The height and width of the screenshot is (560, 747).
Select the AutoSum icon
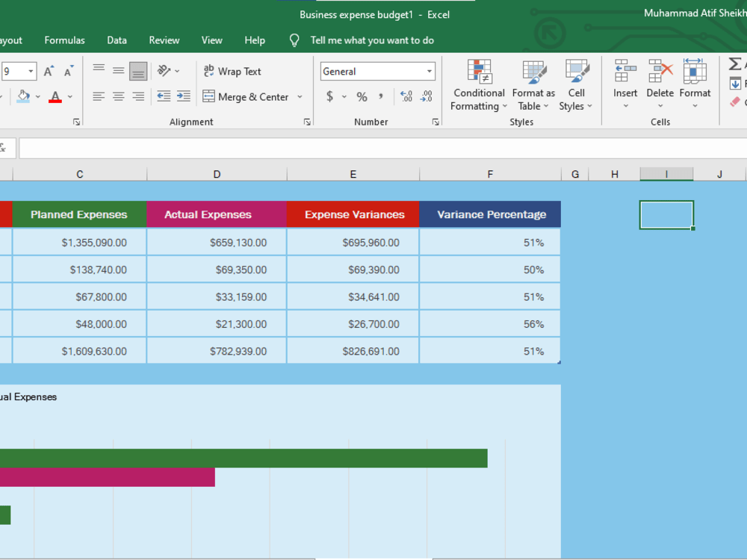(735, 66)
